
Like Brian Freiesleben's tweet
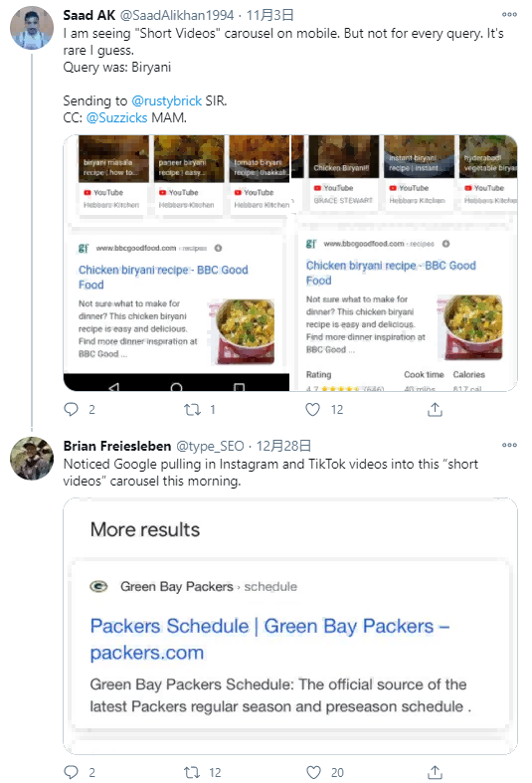(313, 772)
